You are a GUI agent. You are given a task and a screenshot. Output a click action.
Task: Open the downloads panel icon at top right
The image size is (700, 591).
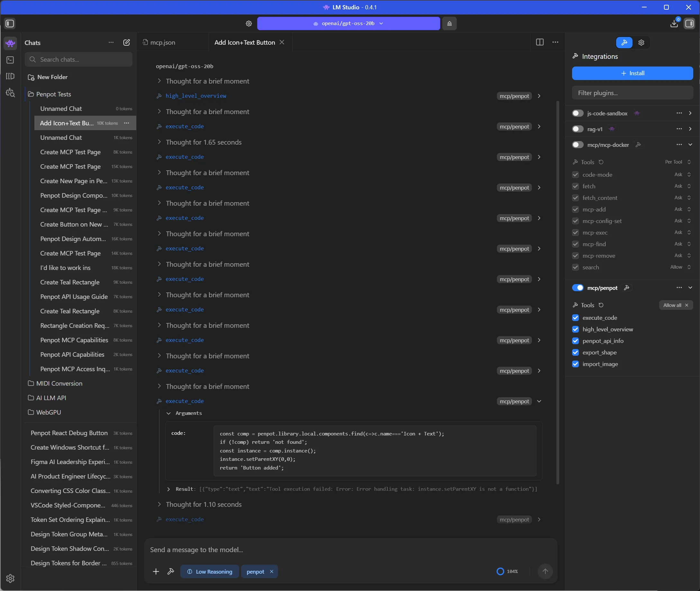point(674,23)
